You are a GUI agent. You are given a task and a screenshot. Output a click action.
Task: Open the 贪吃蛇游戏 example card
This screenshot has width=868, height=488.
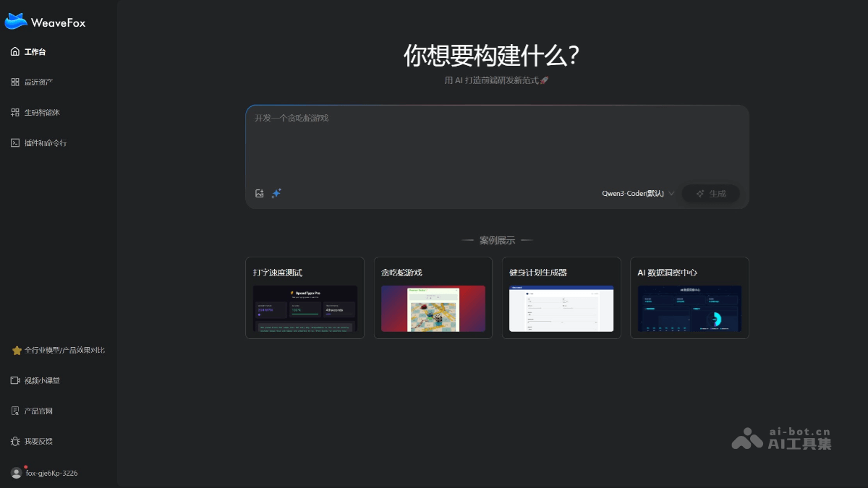(x=433, y=297)
